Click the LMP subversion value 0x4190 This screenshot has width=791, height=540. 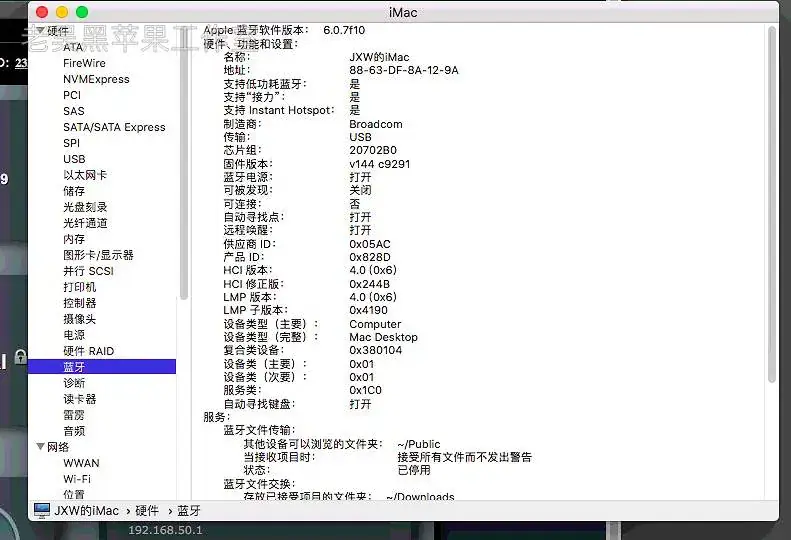point(368,310)
